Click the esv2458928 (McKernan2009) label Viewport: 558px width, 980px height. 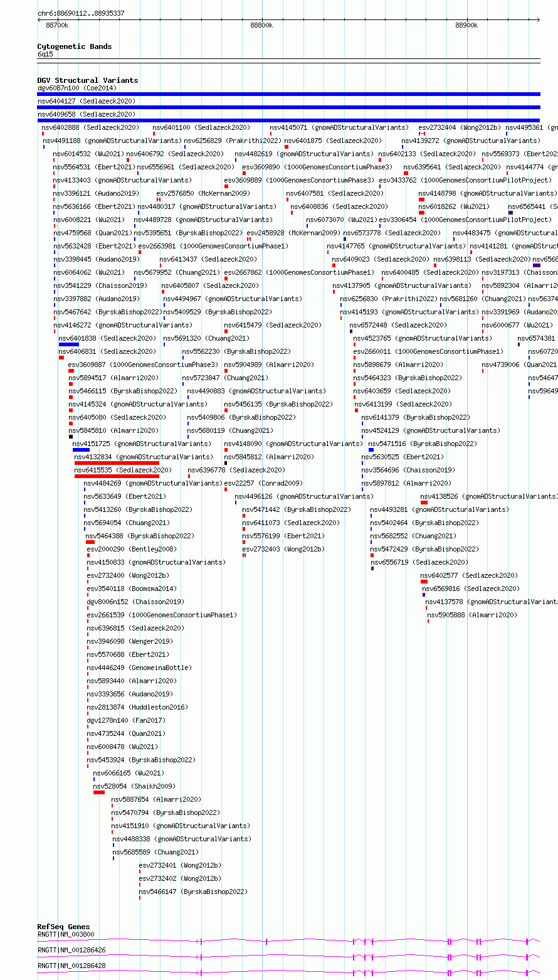(x=293, y=233)
